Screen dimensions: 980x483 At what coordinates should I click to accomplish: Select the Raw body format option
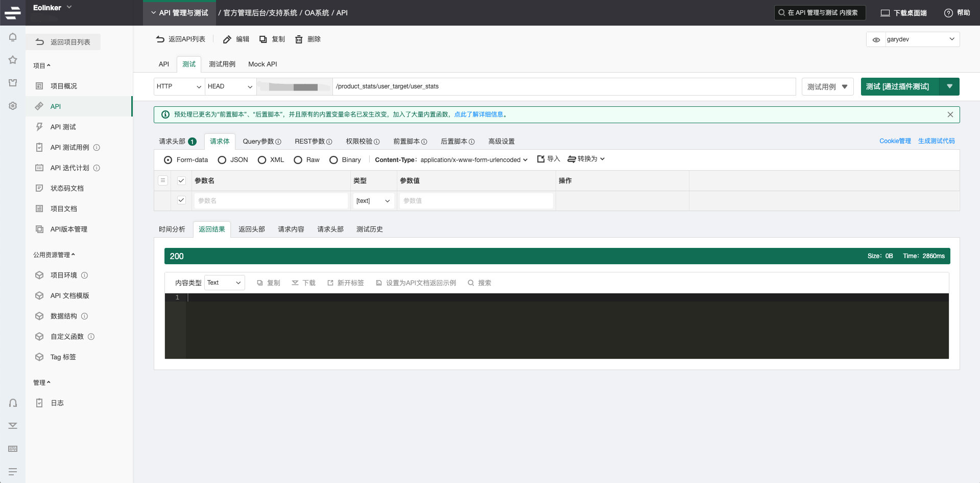[x=298, y=160]
